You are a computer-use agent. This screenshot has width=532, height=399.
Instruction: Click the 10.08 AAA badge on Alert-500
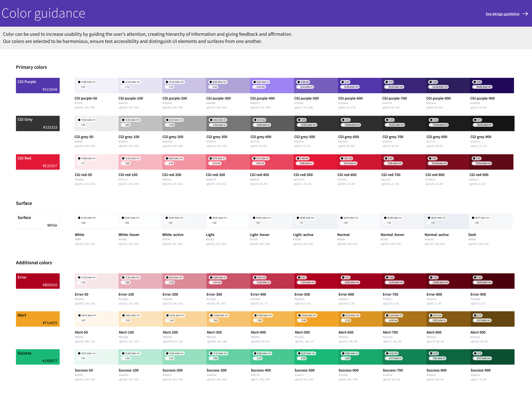click(307, 315)
